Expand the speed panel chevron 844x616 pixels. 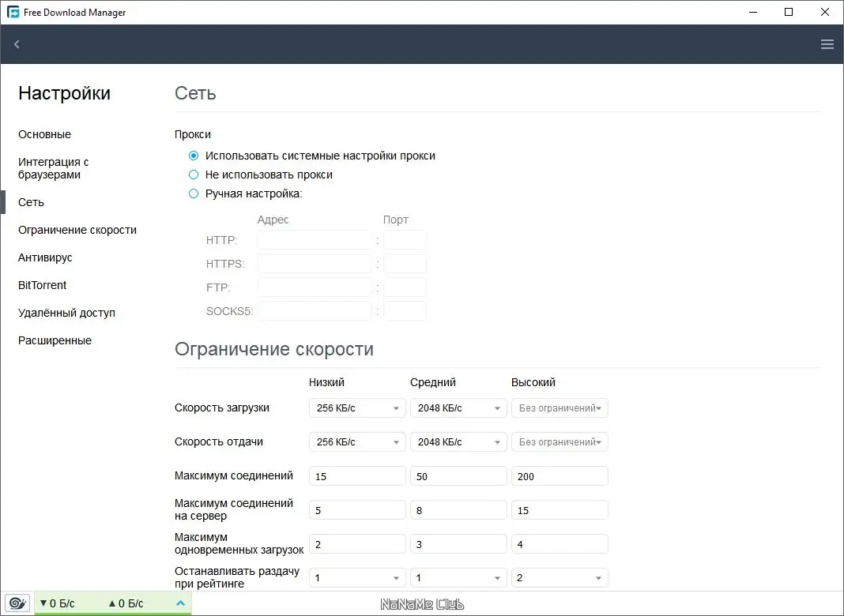tap(180, 603)
